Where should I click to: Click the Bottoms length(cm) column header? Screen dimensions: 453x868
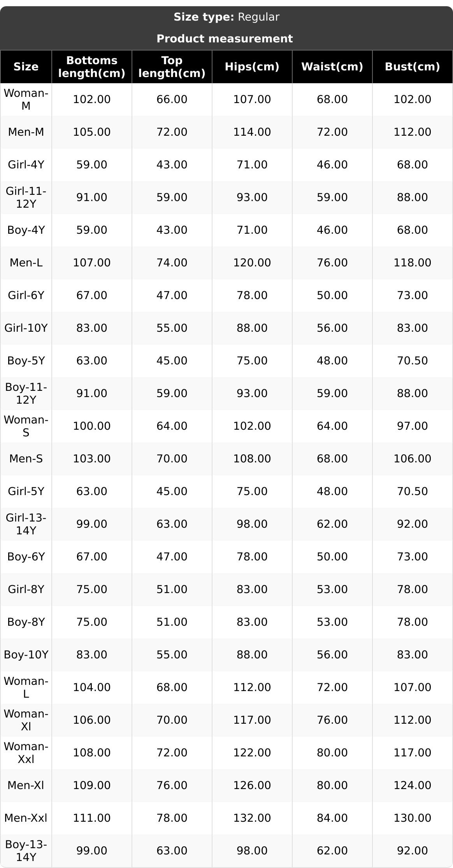point(92,66)
